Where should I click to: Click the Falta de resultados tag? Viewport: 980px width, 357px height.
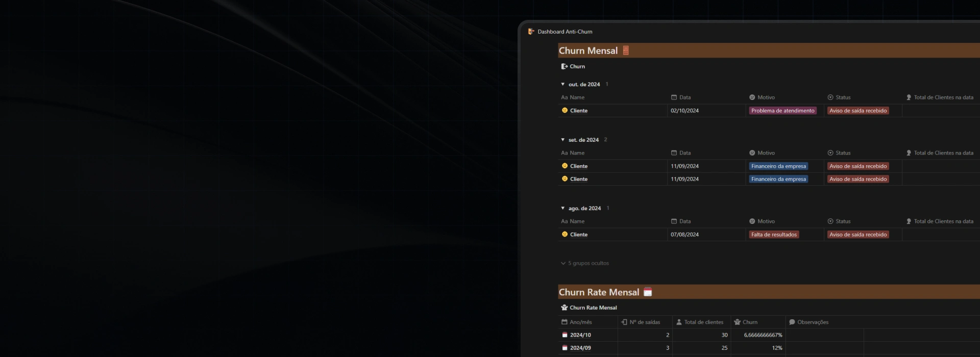pyautogui.click(x=774, y=235)
